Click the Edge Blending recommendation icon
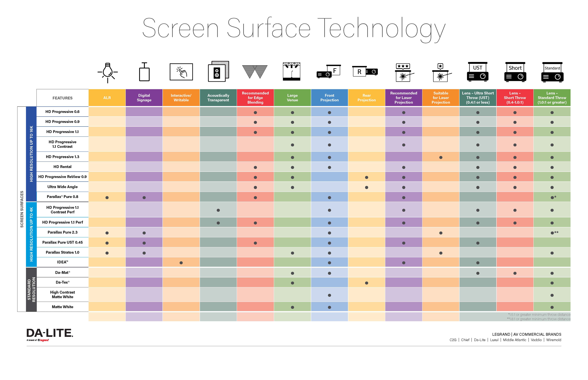The width and height of the screenshot is (588, 380). (255, 73)
